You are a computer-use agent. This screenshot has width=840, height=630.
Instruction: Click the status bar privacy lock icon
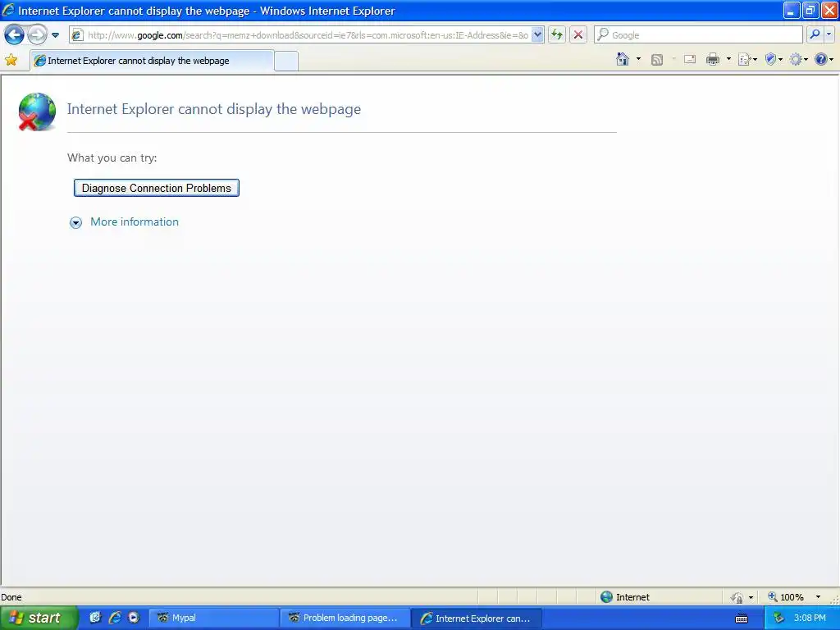tap(737, 597)
